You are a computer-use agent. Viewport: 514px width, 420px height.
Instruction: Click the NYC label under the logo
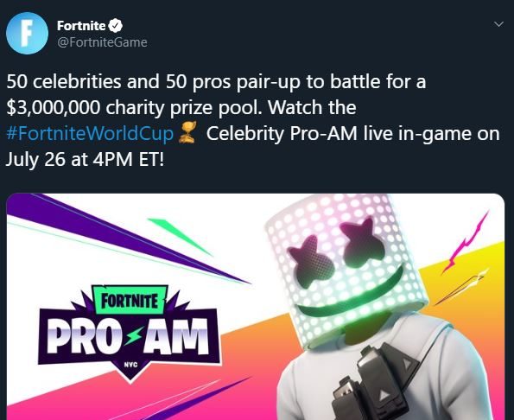pos(130,365)
